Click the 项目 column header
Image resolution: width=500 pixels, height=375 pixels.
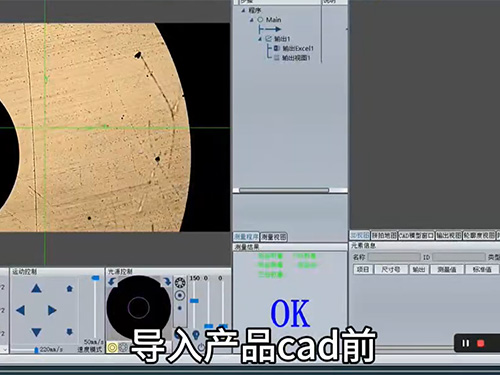pyautogui.click(x=363, y=269)
